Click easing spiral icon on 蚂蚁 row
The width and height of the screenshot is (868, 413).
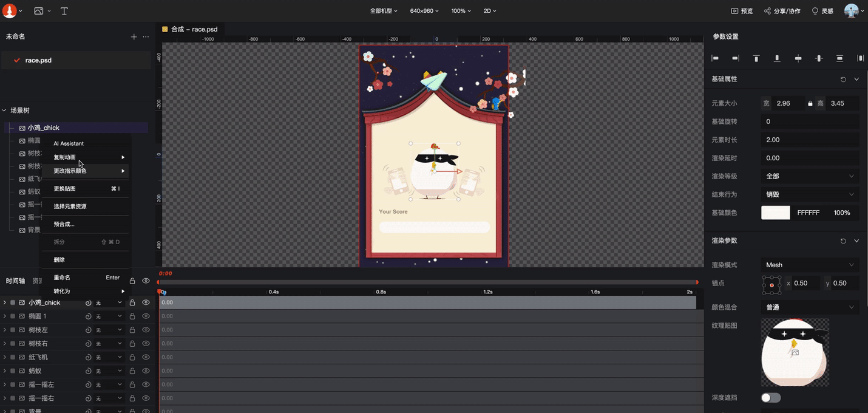(x=89, y=371)
